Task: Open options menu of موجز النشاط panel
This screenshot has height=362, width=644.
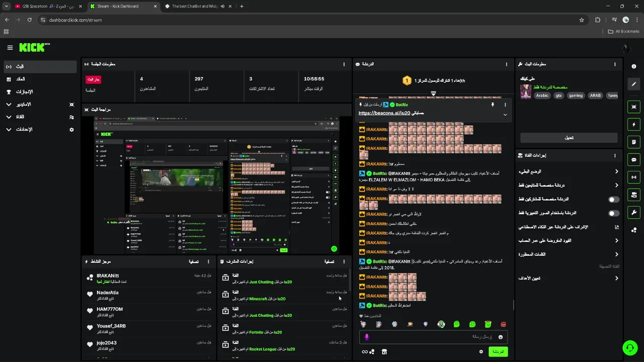Action: [209, 261]
